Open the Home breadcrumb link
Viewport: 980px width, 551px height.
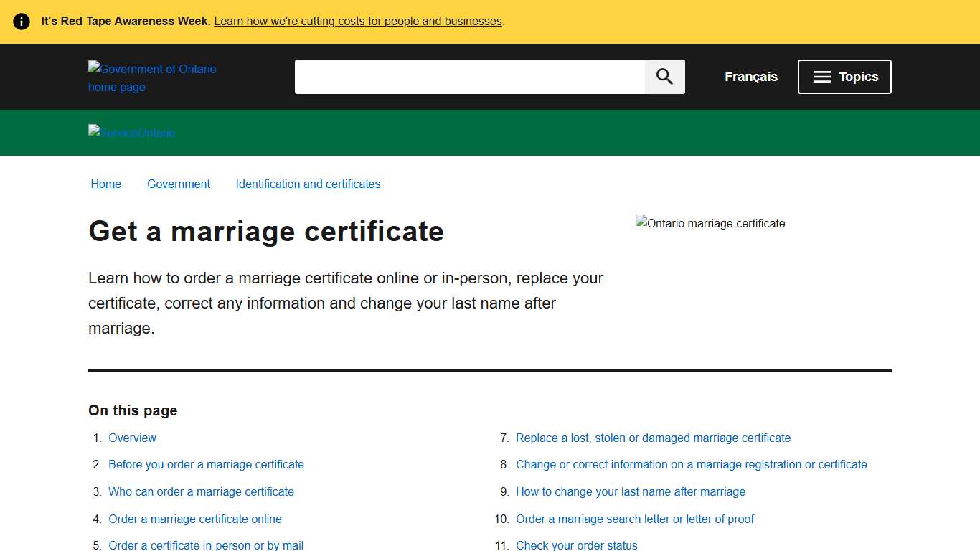click(105, 184)
